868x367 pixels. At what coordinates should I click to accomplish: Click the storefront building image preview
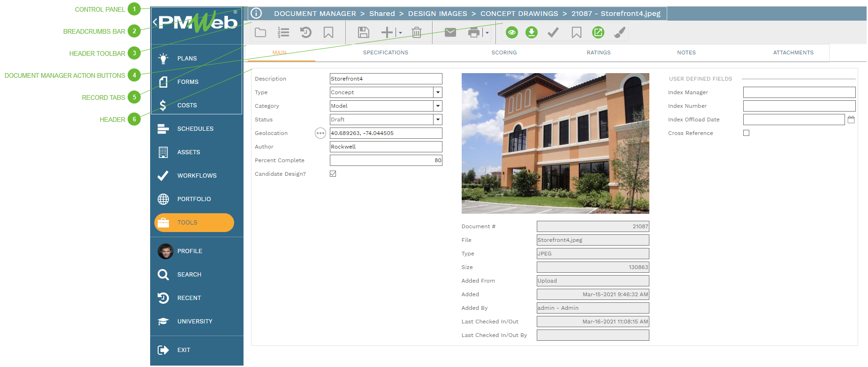point(555,143)
